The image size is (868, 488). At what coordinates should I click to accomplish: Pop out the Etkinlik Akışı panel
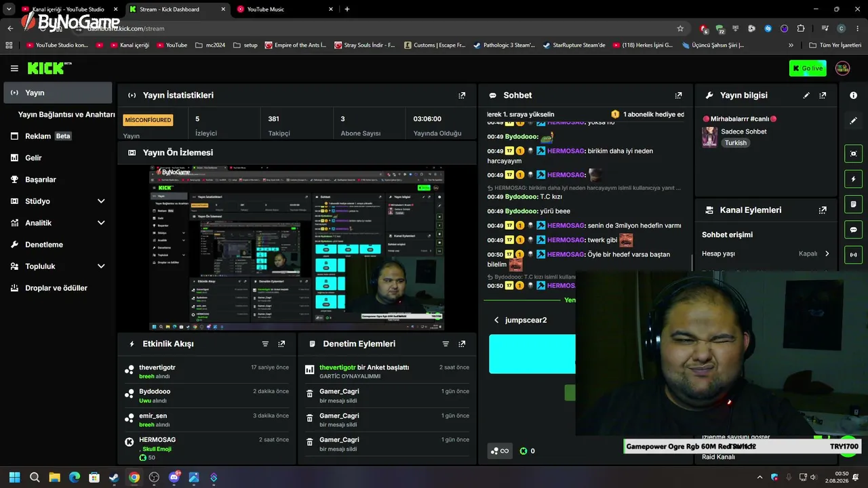[281, 344]
